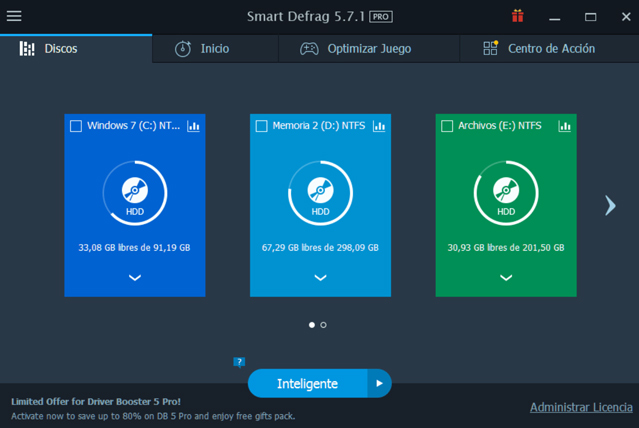The width and height of the screenshot is (639, 428).
Task: Select the Memoria 2 (D:) checkbox
Action: 261,126
